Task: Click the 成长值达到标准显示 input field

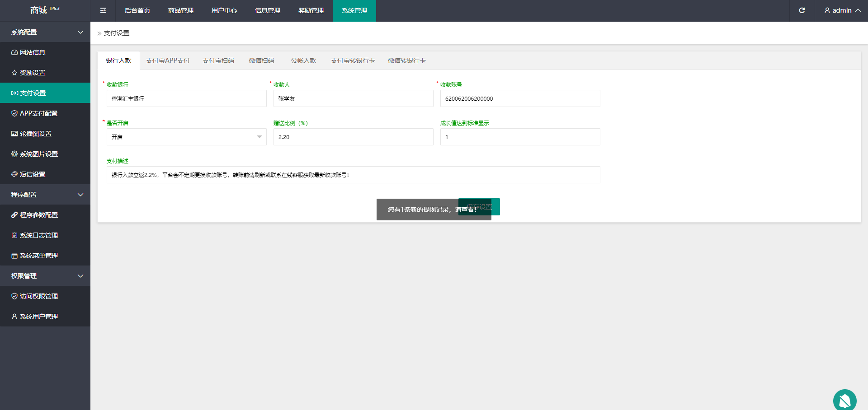Action: (x=520, y=137)
